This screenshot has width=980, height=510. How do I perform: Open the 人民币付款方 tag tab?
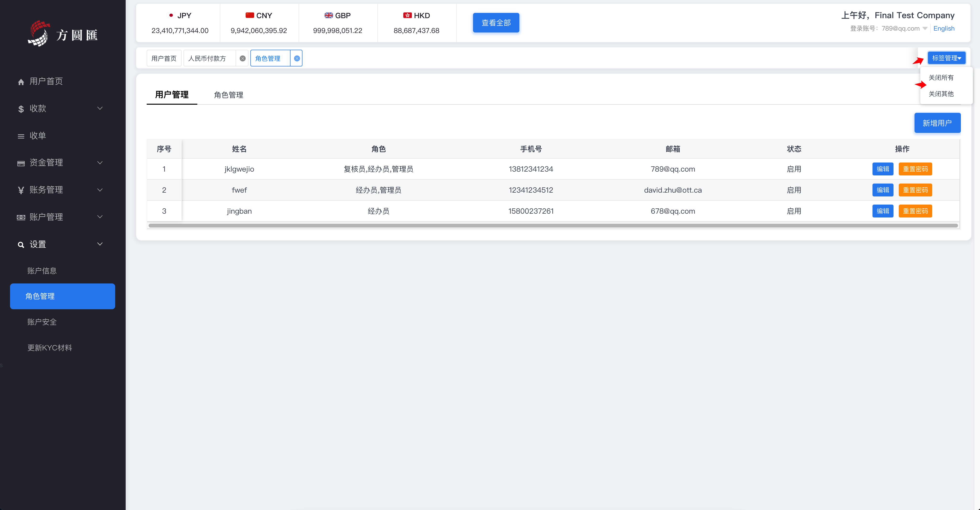pos(207,58)
